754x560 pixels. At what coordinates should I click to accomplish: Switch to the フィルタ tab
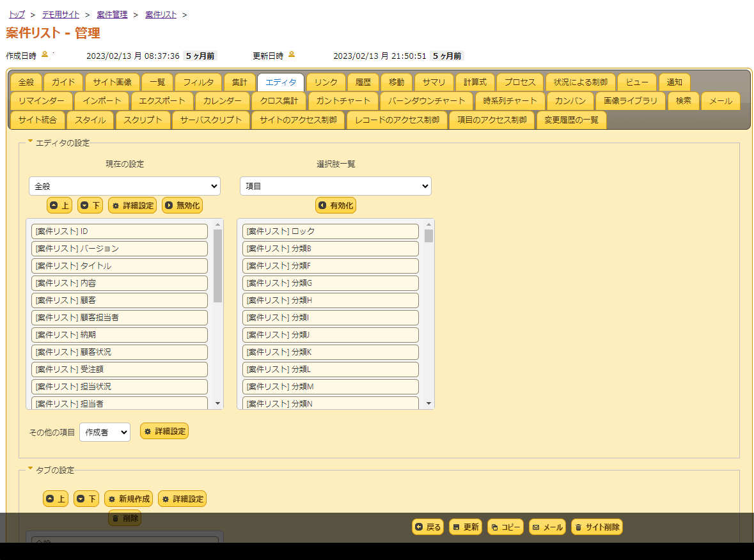point(198,82)
